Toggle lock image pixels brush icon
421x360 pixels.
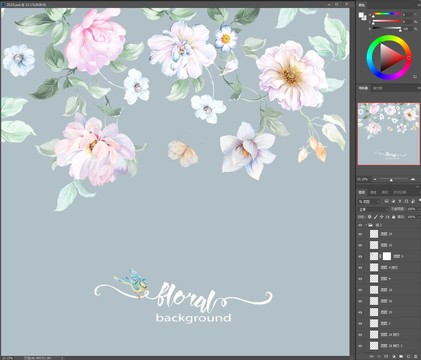tap(375, 217)
